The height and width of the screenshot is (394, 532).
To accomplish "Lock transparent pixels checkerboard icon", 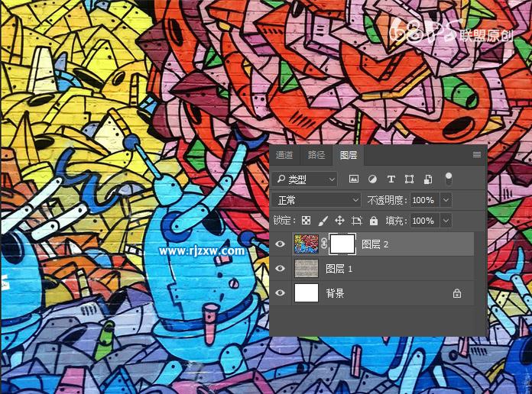I will point(306,221).
